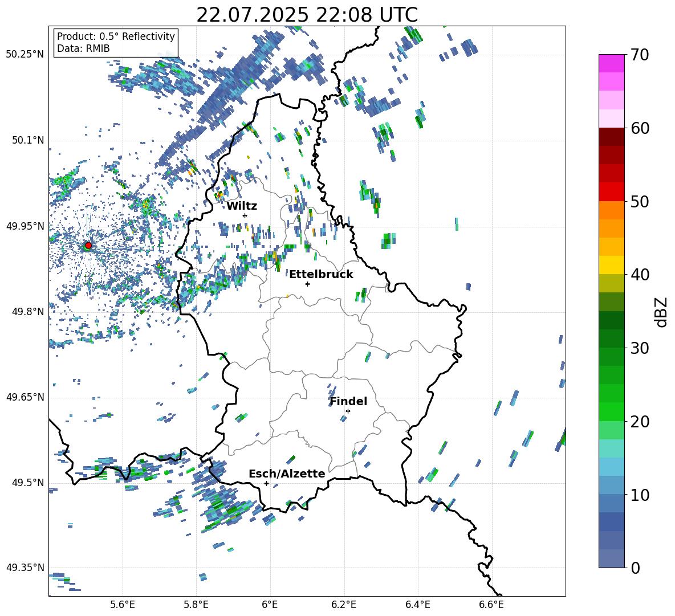This screenshot has width=675, height=616.
Task: Click the 49.95°N latitude label
Action: pos(25,226)
